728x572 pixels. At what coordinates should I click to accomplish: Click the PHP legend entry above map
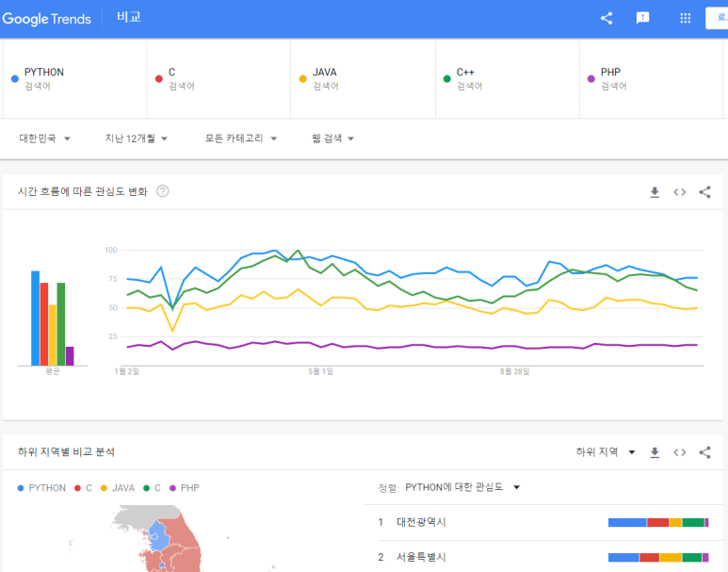tap(185, 488)
